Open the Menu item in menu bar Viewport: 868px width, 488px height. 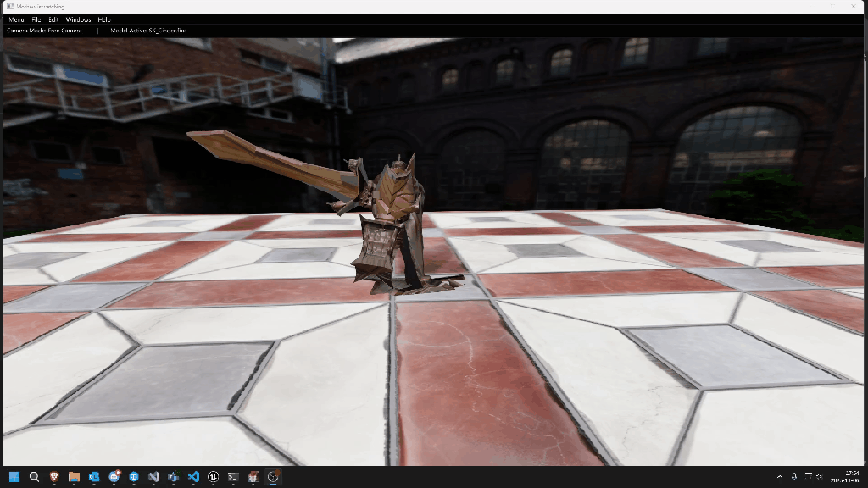(x=16, y=19)
